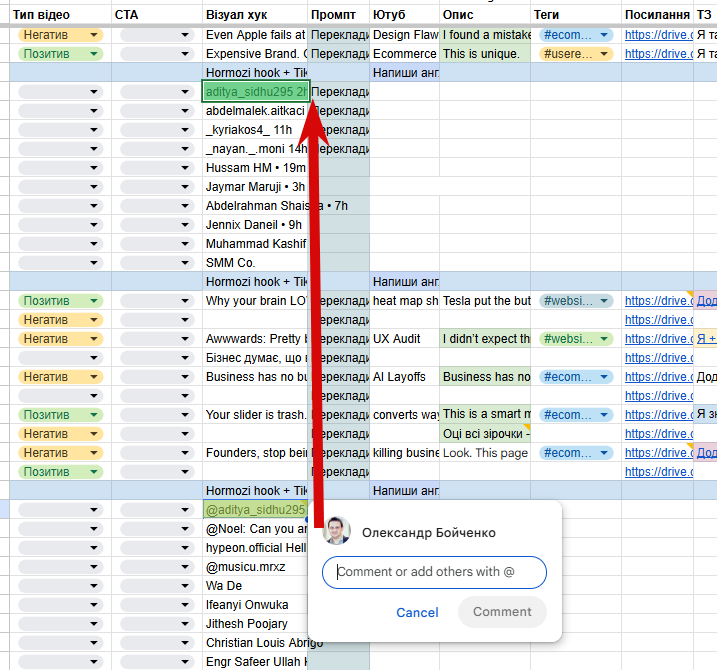Select the 'This is unique.' cell

point(485,54)
